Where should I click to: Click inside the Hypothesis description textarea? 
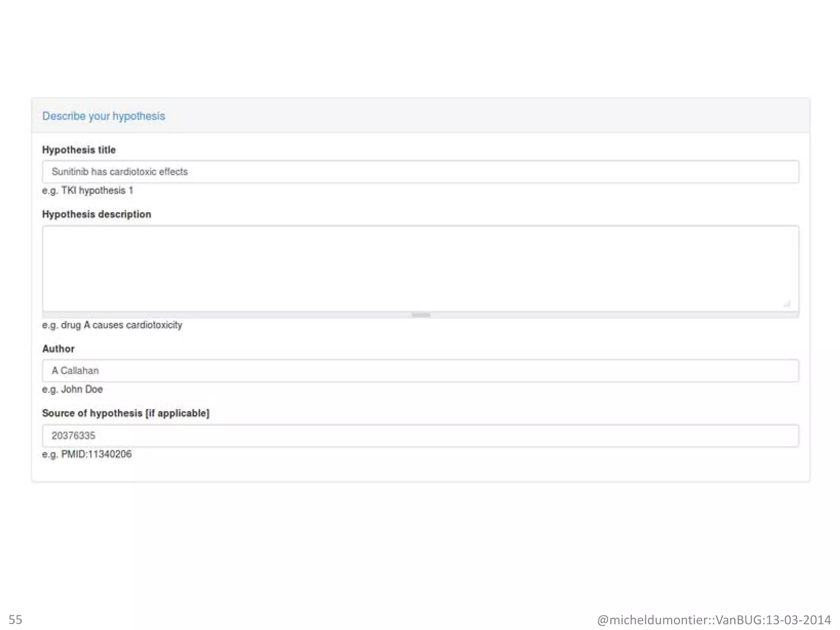pyautogui.click(x=420, y=268)
